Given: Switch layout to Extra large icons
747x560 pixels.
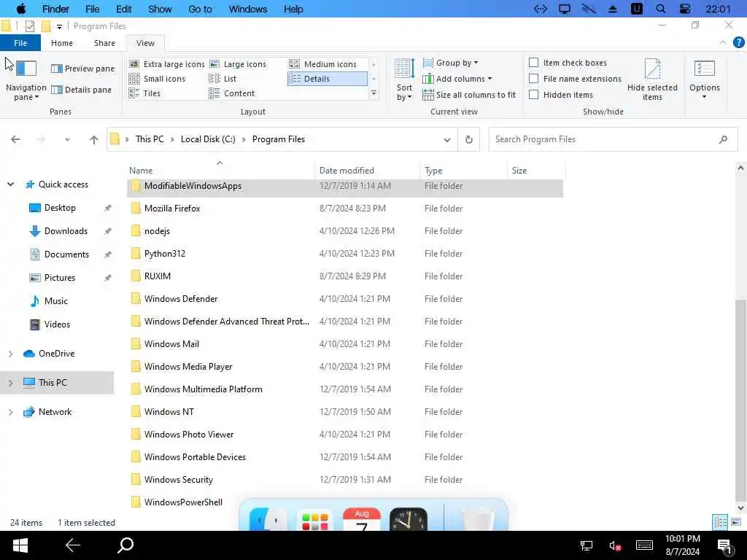Looking at the screenshot, I should [167, 64].
